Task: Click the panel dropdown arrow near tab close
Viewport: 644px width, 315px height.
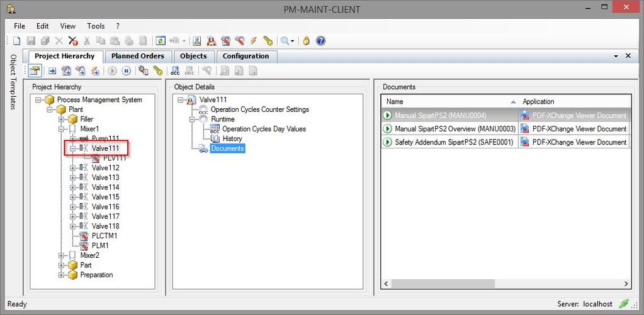Action: tap(616, 56)
